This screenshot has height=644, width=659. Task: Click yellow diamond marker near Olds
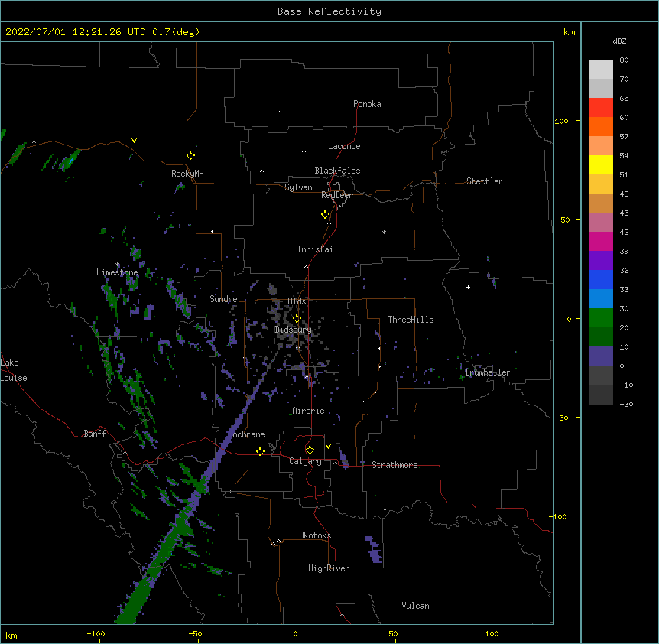tap(297, 318)
